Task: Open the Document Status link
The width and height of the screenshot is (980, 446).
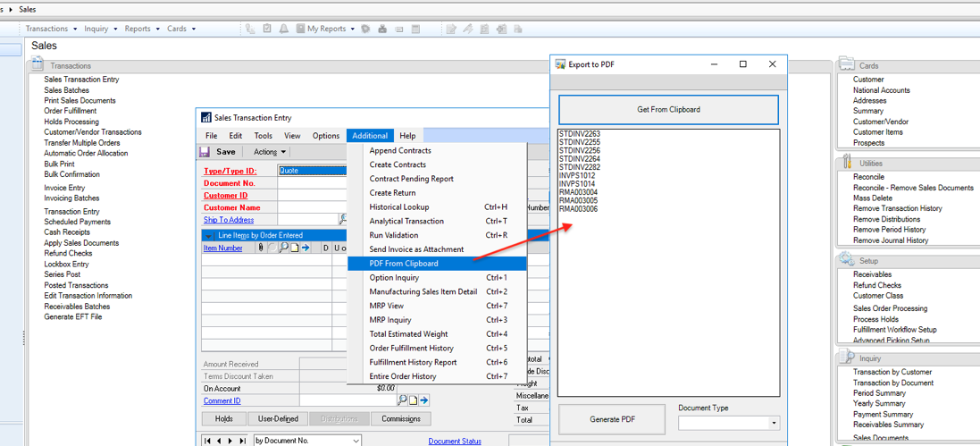Action: pyautogui.click(x=455, y=441)
